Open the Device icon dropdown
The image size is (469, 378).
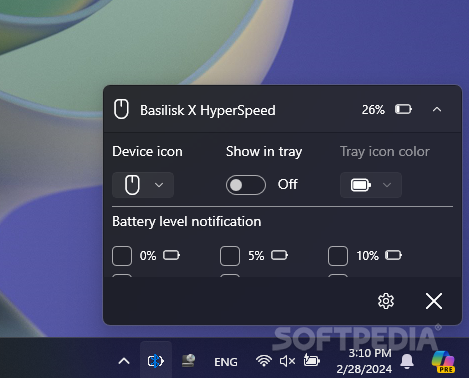point(143,185)
